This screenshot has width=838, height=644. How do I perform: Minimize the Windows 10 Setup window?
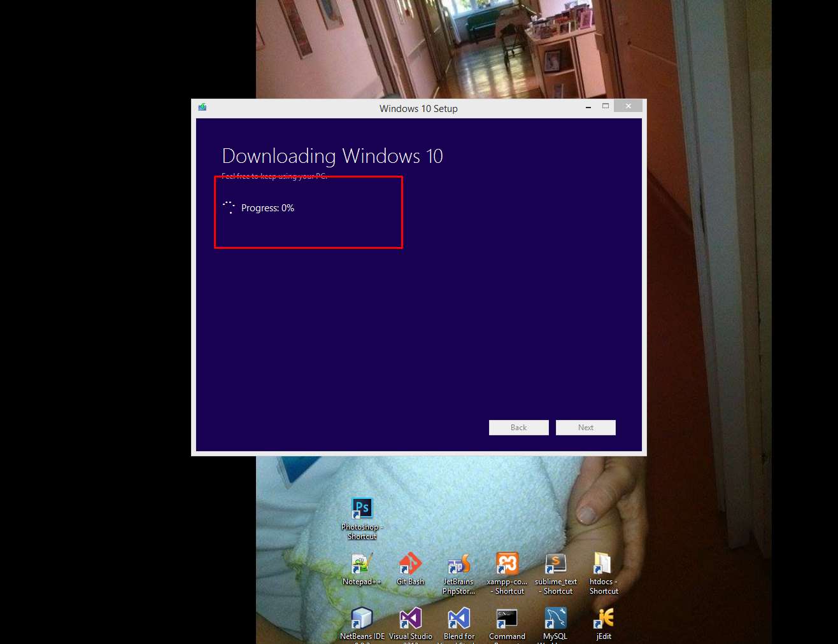588,106
